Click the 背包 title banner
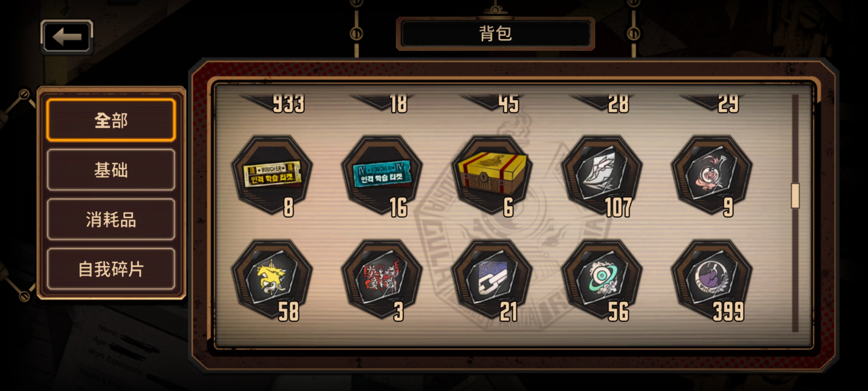The width and height of the screenshot is (868, 391). (495, 34)
